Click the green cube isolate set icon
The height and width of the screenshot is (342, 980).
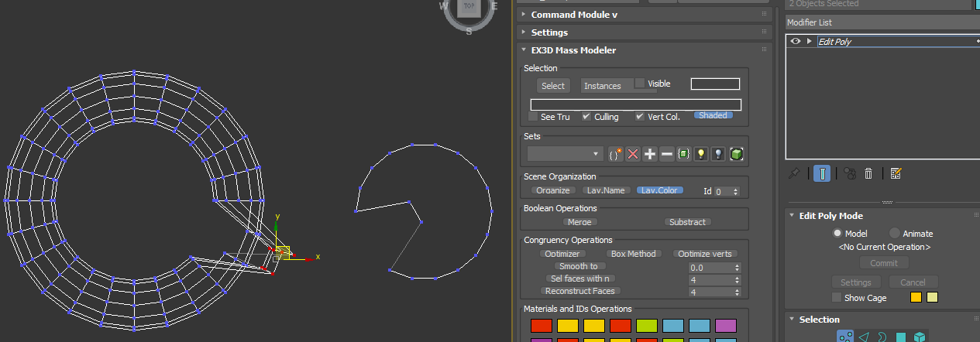pyautogui.click(x=737, y=154)
